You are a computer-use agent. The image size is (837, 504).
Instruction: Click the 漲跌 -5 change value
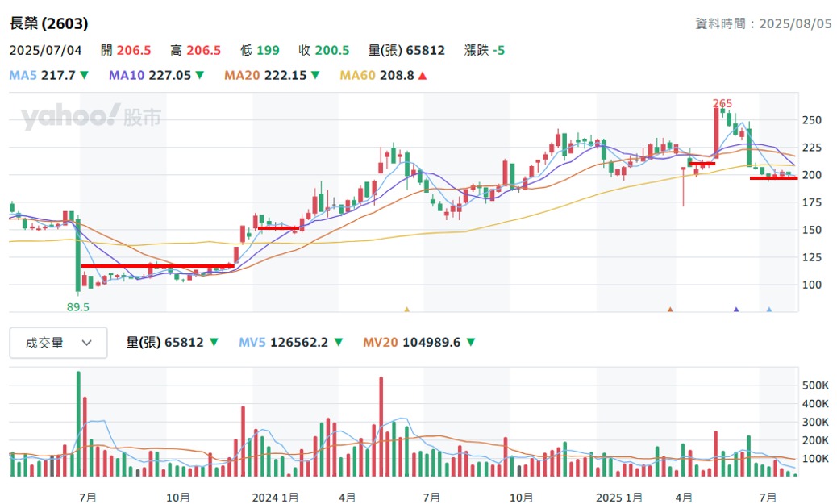pyautogui.click(x=484, y=50)
